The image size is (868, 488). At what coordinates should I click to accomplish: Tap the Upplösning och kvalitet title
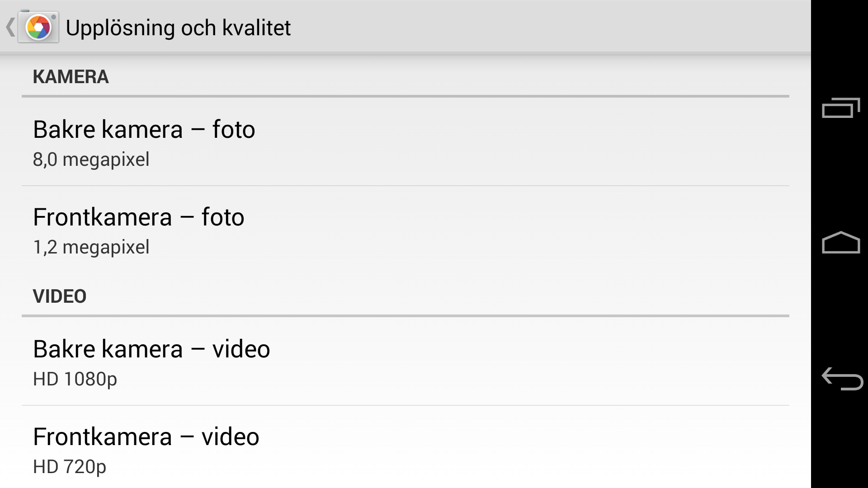[178, 28]
